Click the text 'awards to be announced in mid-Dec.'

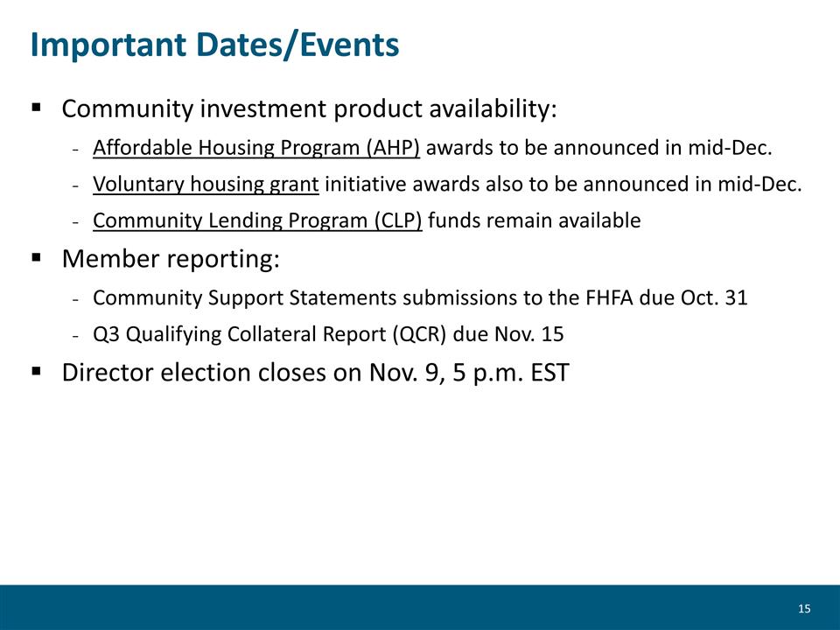pyautogui.click(x=598, y=148)
